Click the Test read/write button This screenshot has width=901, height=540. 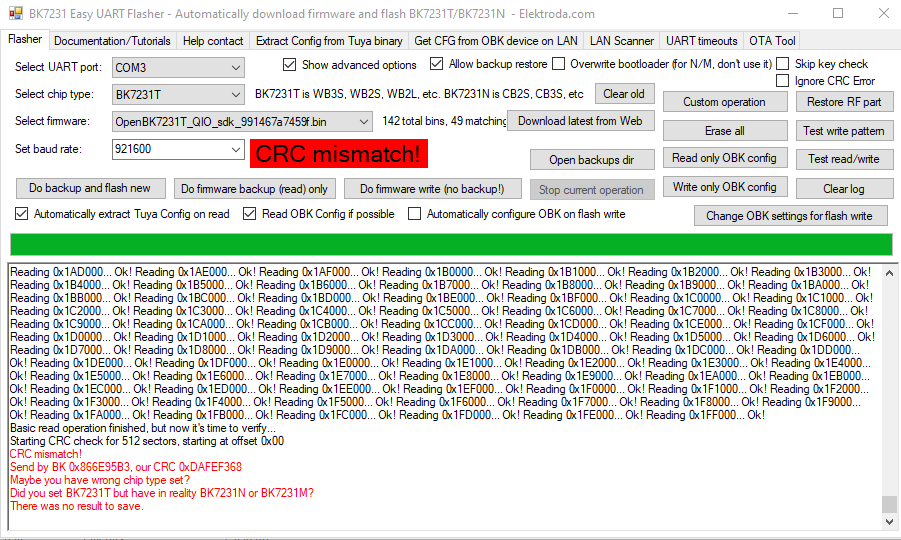pos(844,159)
